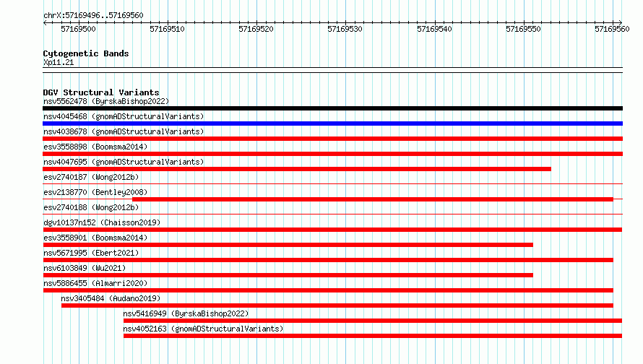The height and width of the screenshot is (364, 643).
Task: Select the blue nsv4045468 variant bar
Action: (332, 123)
